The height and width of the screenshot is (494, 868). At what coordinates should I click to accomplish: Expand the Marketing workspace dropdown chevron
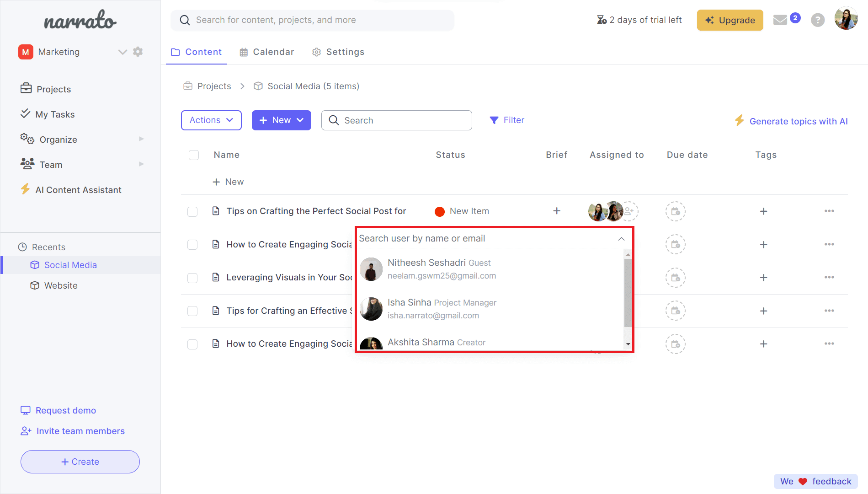pos(122,52)
